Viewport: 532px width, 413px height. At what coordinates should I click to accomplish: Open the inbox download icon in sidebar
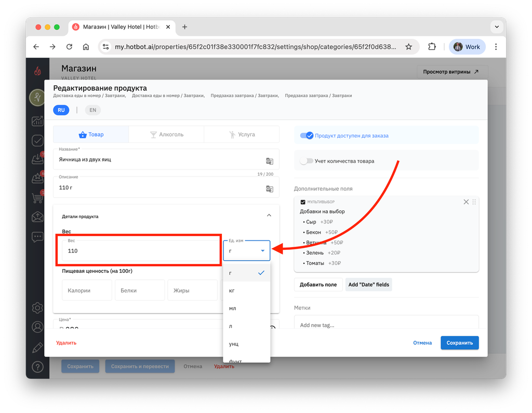tap(37, 159)
